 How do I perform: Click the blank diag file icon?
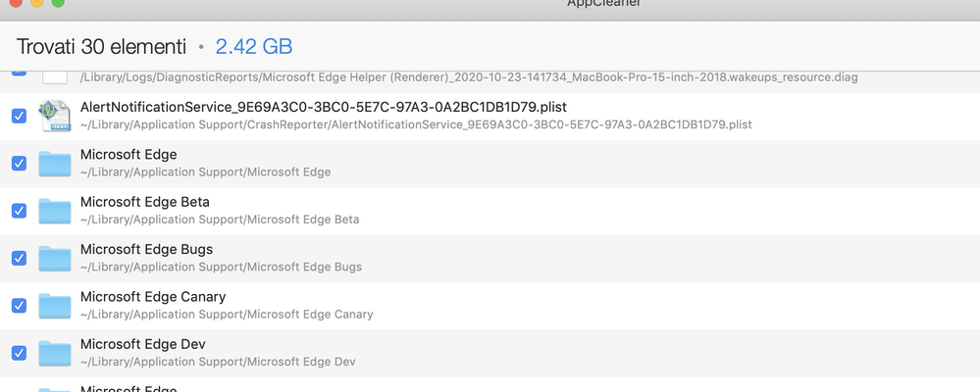point(55,77)
